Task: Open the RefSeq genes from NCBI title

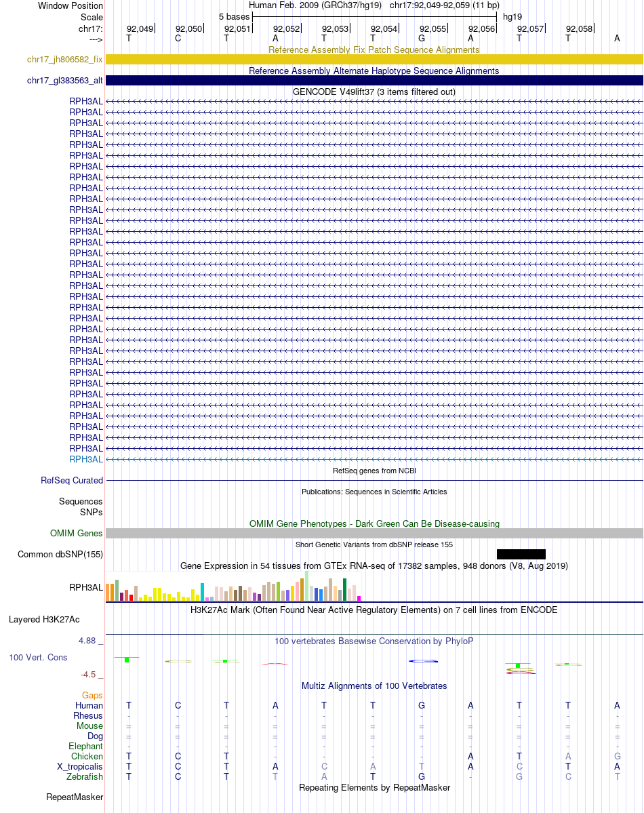Action: 374,471
